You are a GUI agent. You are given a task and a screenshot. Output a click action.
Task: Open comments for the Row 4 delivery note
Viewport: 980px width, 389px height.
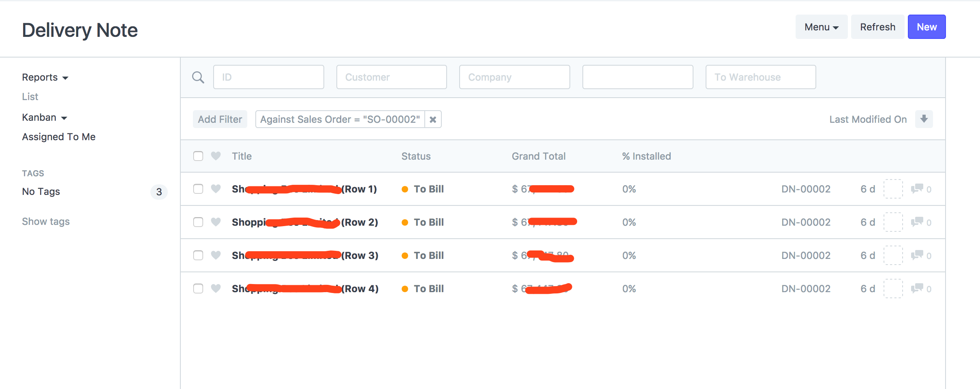(916, 289)
